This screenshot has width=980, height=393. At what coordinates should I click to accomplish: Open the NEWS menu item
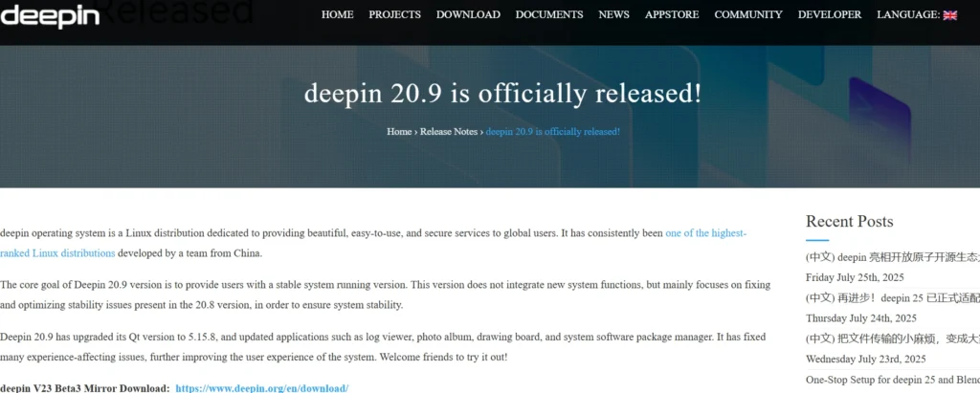[x=613, y=14]
